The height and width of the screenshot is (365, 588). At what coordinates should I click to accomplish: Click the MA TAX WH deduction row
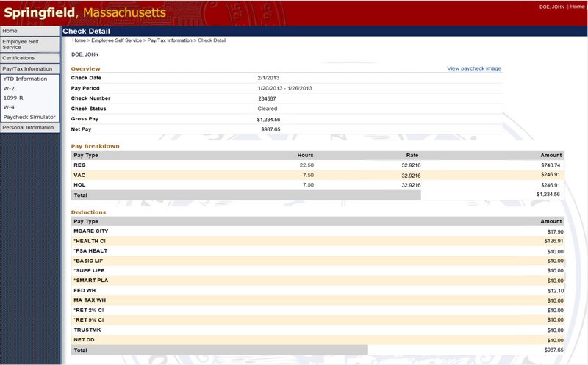[318, 300]
